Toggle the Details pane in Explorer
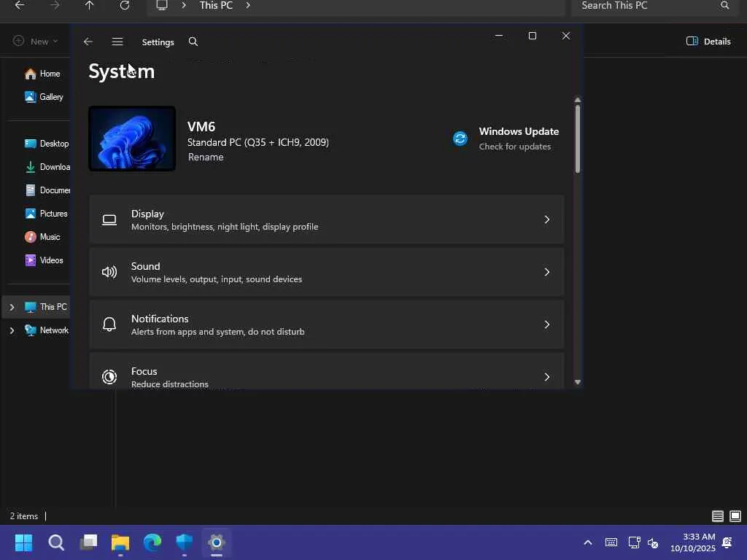The width and height of the screenshot is (747, 560). [x=708, y=42]
